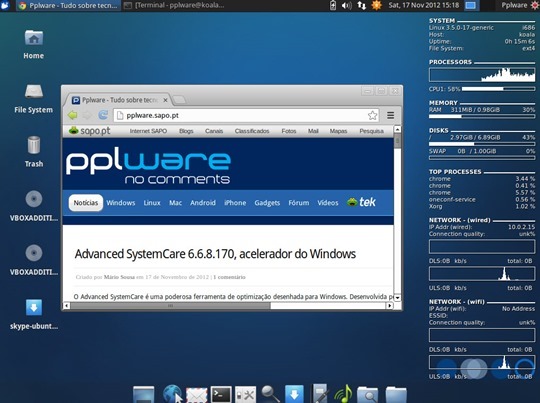Screen dimensions: 540x403
Task: Select the Ppleware browser tab
Action: (x=119, y=100)
